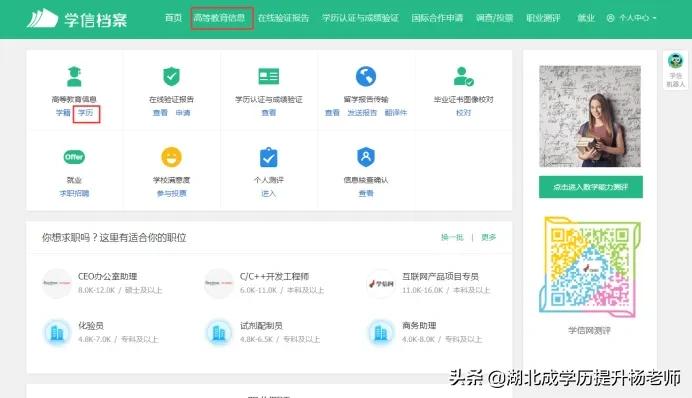Open the 学历 link

click(86, 113)
